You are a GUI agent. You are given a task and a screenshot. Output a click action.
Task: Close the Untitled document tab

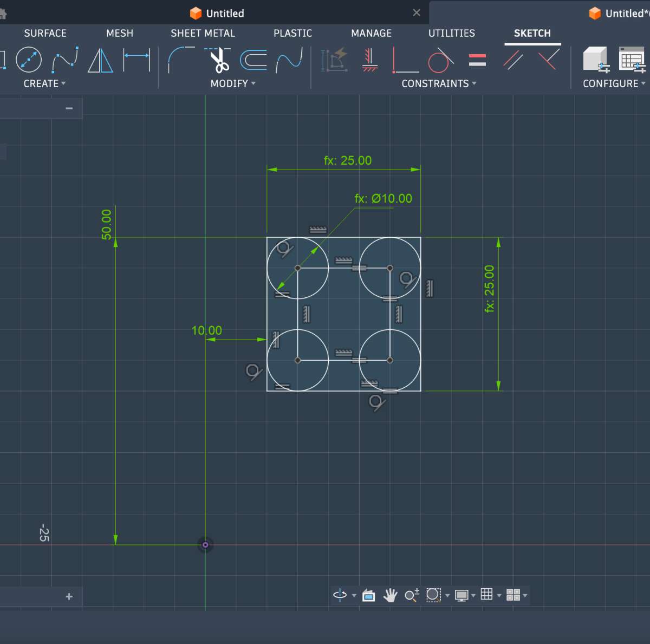coord(416,13)
